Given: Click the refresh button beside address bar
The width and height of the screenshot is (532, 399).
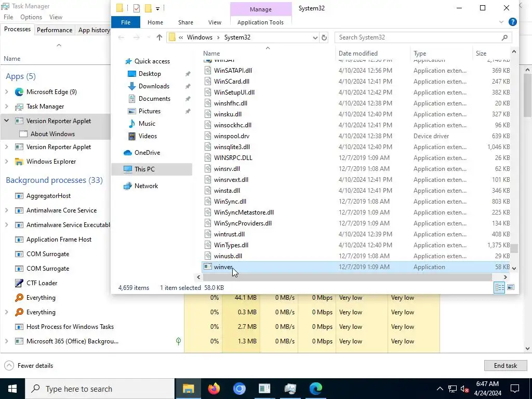Looking at the screenshot, I should (x=324, y=37).
